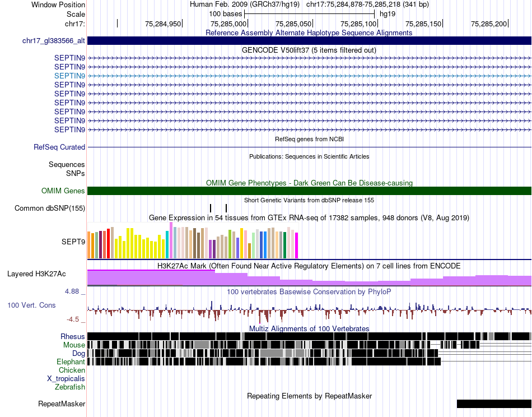Click the SEPT9 GTEx expression label
The width and height of the screenshot is (532, 417).
coord(73,242)
